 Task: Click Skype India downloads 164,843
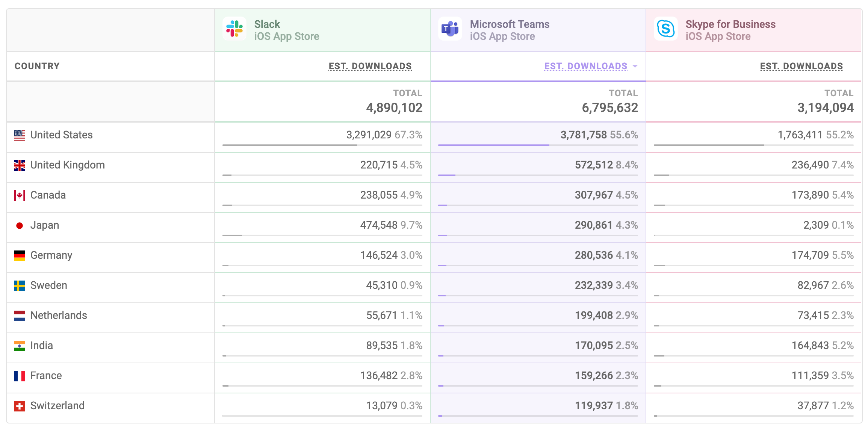810,345
